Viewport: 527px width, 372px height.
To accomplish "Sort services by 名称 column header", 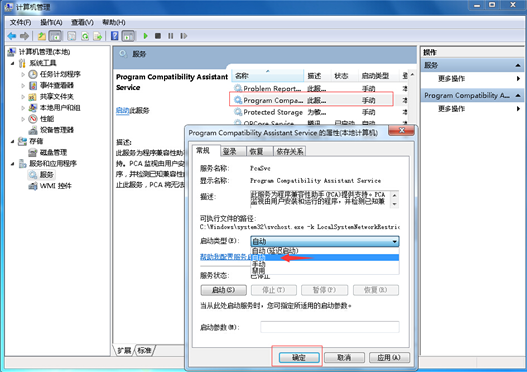I will (x=268, y=76).
